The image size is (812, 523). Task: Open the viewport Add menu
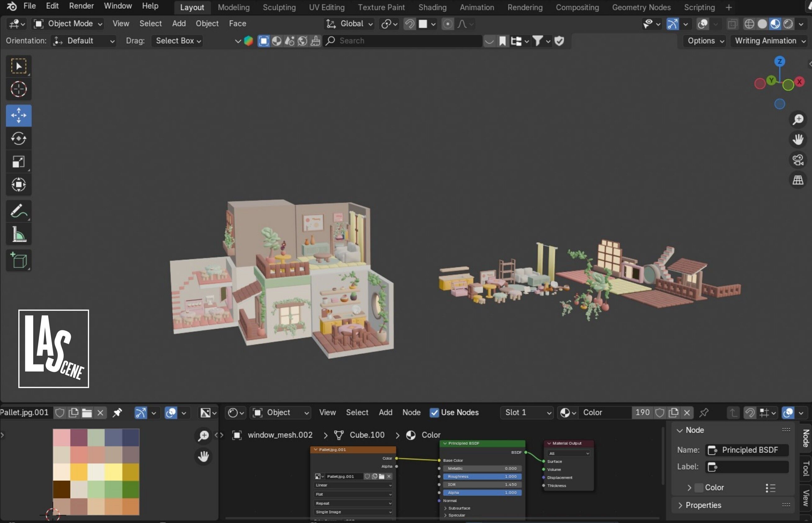tap(179, 24)
